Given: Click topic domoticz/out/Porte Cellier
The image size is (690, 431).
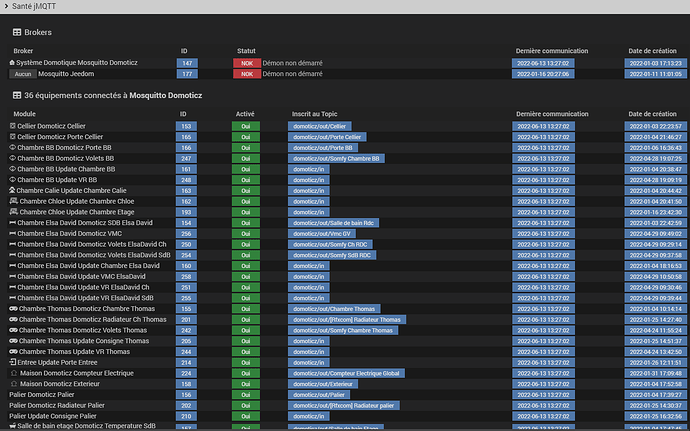Looking at the screenshot, I should (327, 137).
